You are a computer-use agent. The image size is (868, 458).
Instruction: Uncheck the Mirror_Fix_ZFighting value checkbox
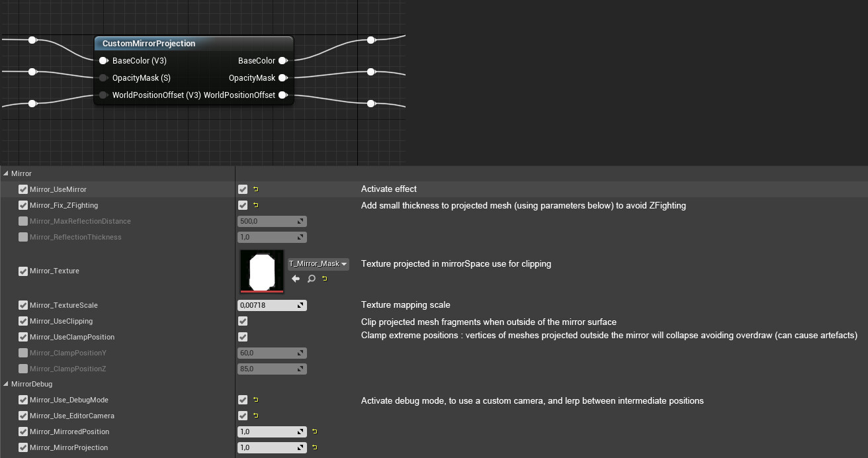tap(243, 205)
